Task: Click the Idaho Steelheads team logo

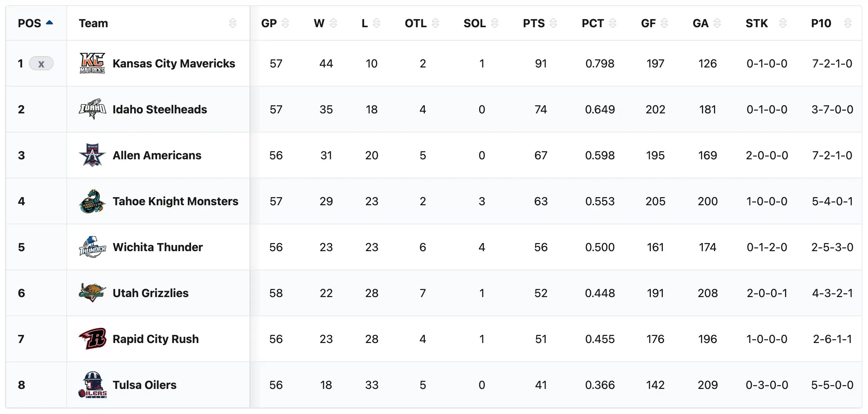Action: tap(92, 109)
